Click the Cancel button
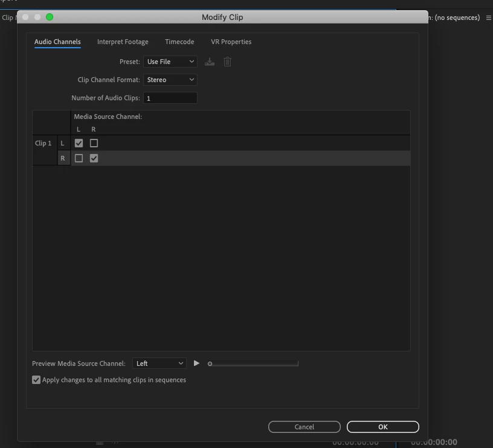The image size is (493, 448). click(304, 427)
